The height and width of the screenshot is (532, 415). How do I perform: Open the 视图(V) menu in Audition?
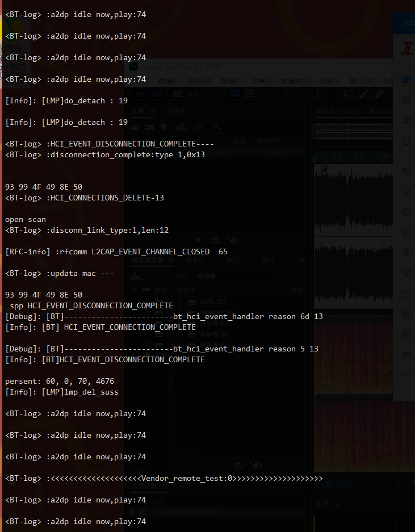(330, 81)
